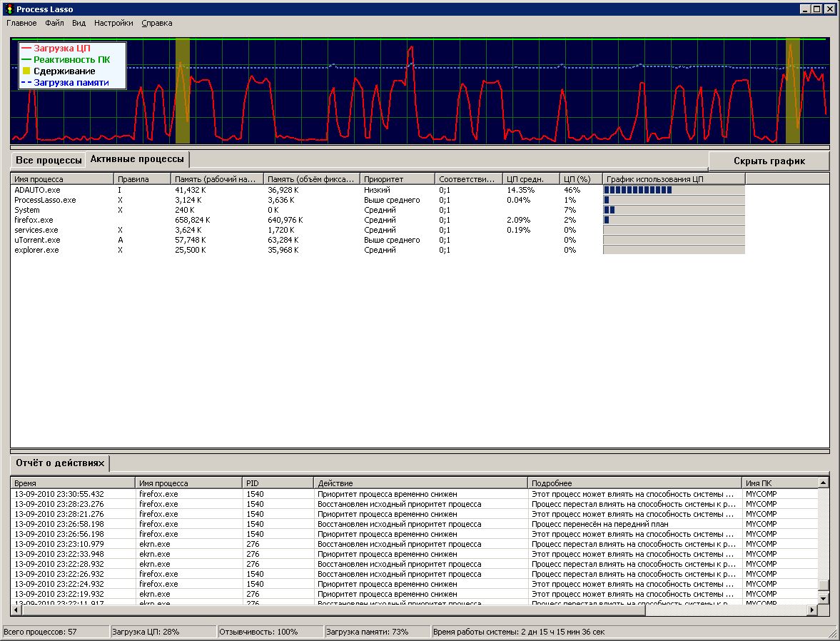Open the Главное menu
This screenshot has width=840, height=641.
tap(21, 23)
